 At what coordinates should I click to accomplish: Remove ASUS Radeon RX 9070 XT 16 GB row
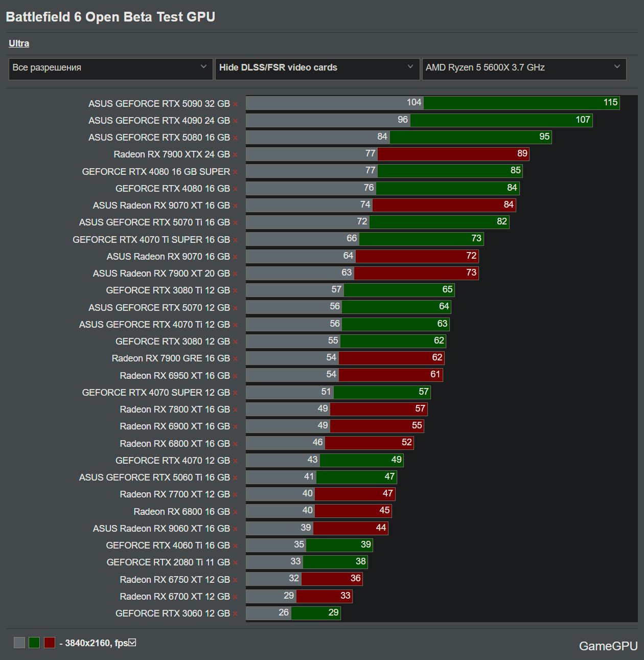click(236, 206)
